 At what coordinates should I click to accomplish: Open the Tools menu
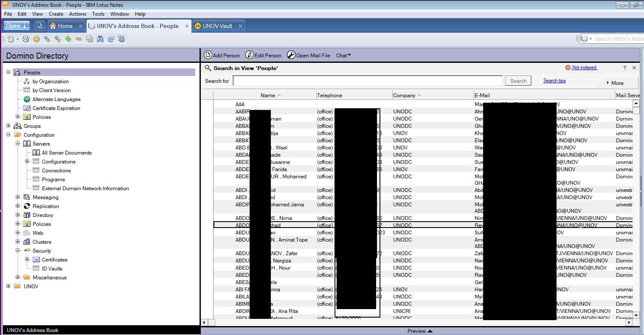tap(98, 14)
